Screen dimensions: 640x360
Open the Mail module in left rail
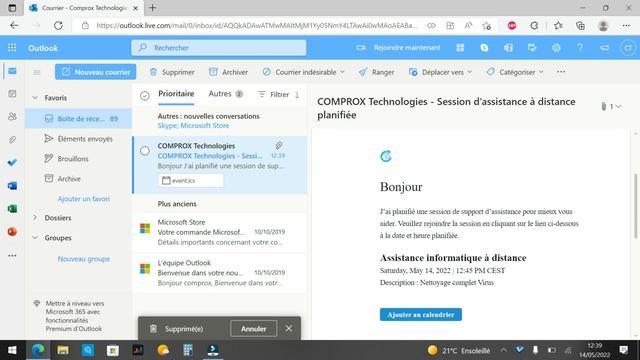point(12,71)
